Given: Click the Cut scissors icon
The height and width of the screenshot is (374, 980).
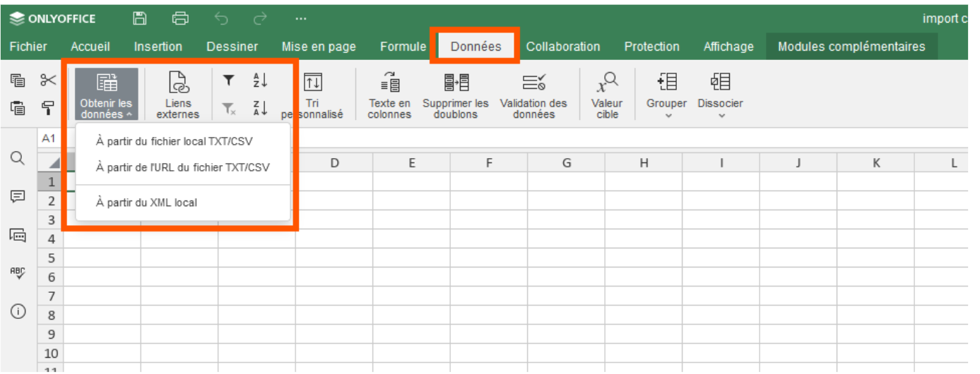Looking at the screenshot, I should click(x=48, y=80).
